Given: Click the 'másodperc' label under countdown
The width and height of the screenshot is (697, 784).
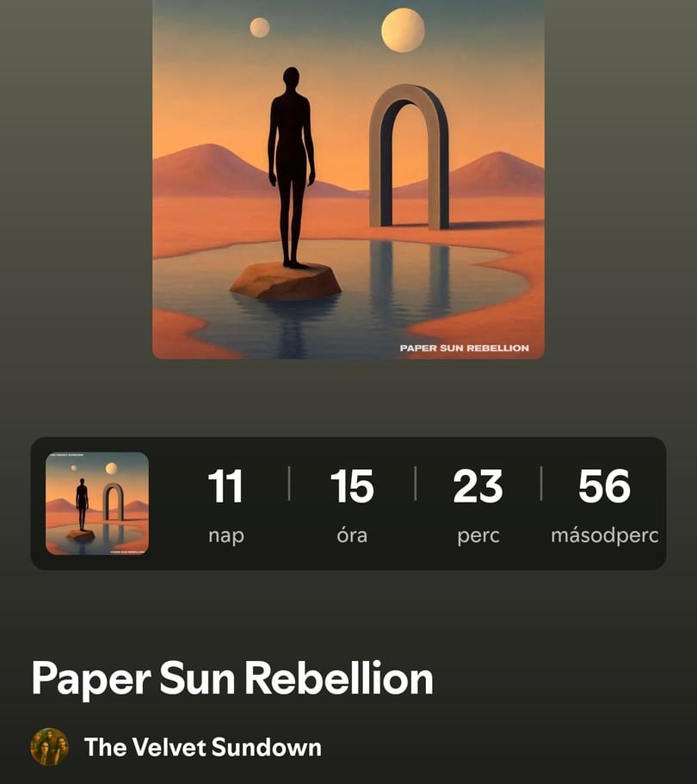Looking at the screenshot, I should 605,535.
